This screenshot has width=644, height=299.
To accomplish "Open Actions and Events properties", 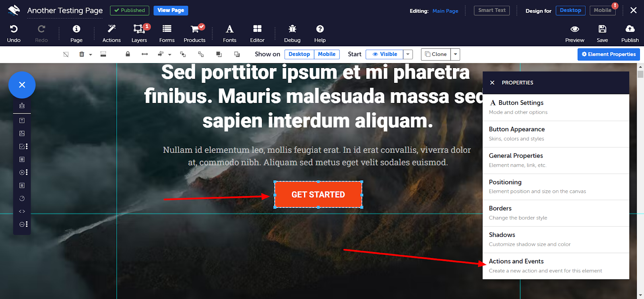I will coord(556,266).
